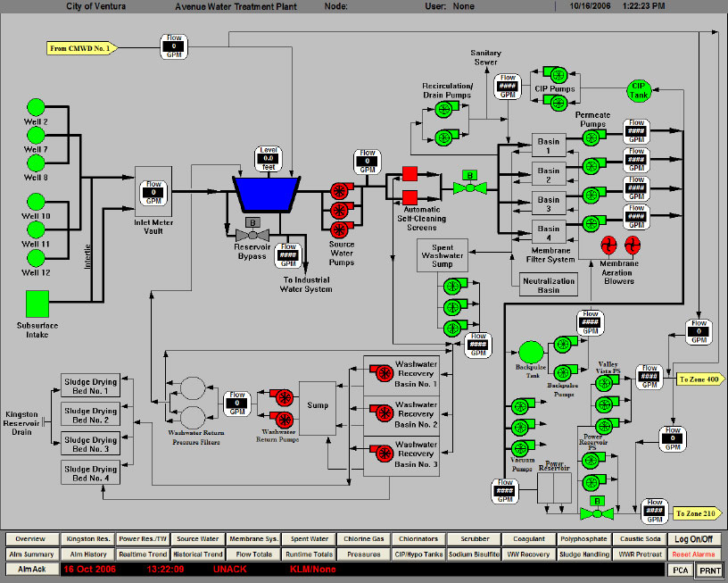The width and height of the screenshot is (728, 583).
Task: Click the Neutralization Basin box
Action: pyautogui.click(x=549, y=285)
